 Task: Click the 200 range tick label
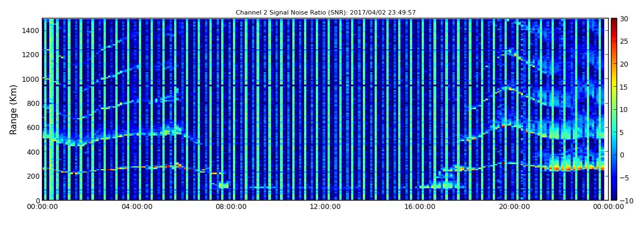[33, 176]
